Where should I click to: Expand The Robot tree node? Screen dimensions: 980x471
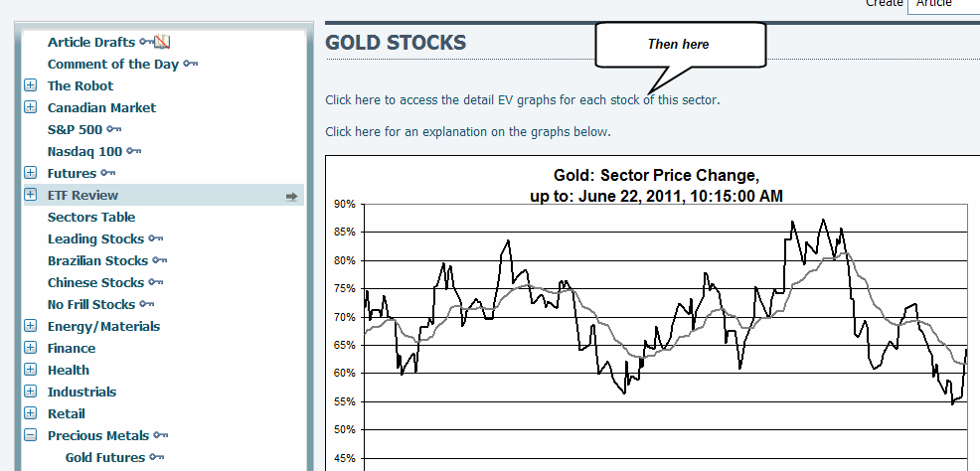(x=30, y=85)
